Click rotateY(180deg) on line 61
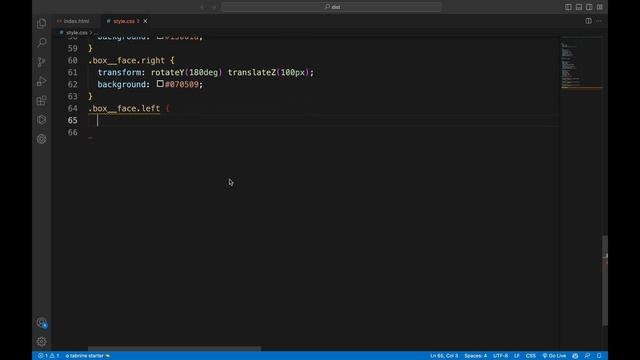The height and width of the screenshot is (360, 640). pos(187,72)
